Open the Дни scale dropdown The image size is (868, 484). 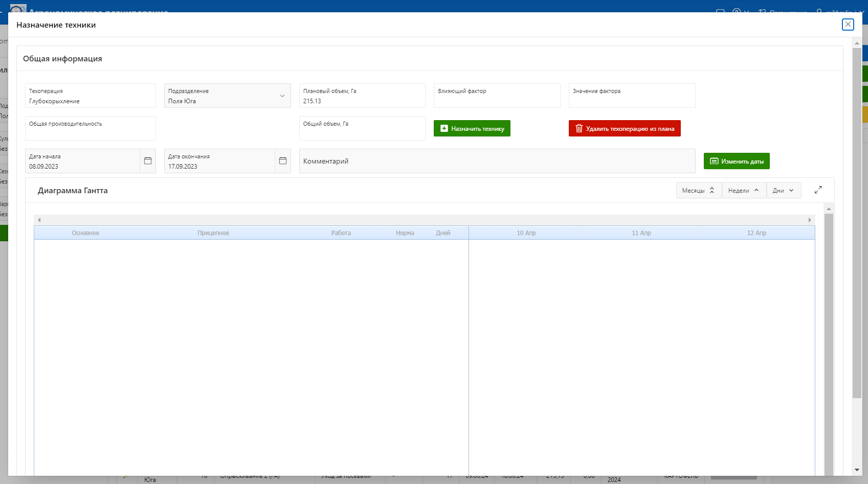[783, 191]
